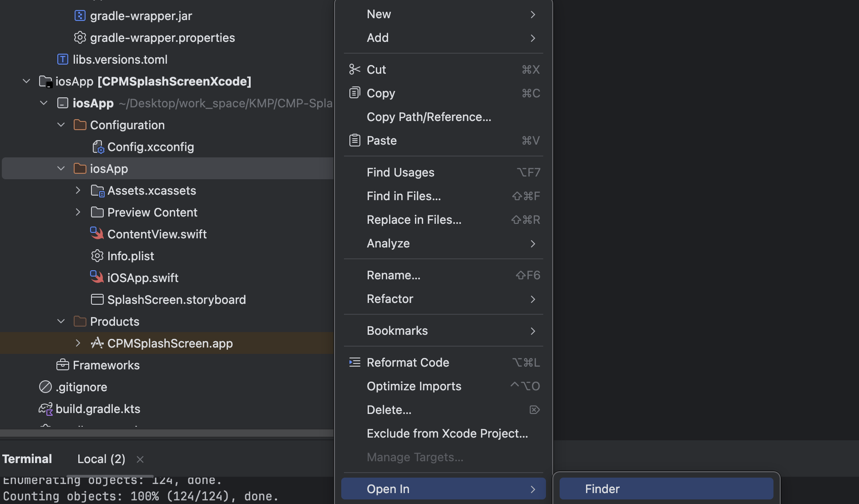Click the project tree horizontal scrollbar
Image resolution: width=859 pixels, height=504 pixels.
click(x=167, y=433)
